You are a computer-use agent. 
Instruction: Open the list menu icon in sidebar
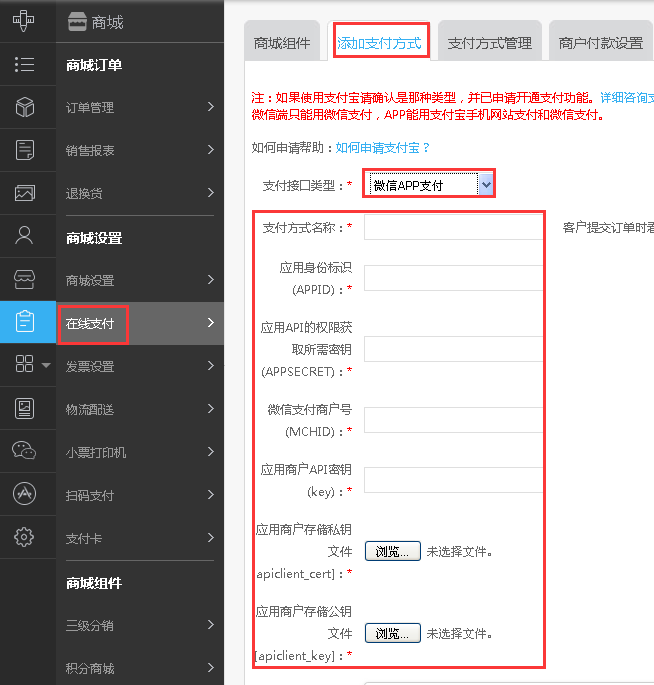point(24,64)
